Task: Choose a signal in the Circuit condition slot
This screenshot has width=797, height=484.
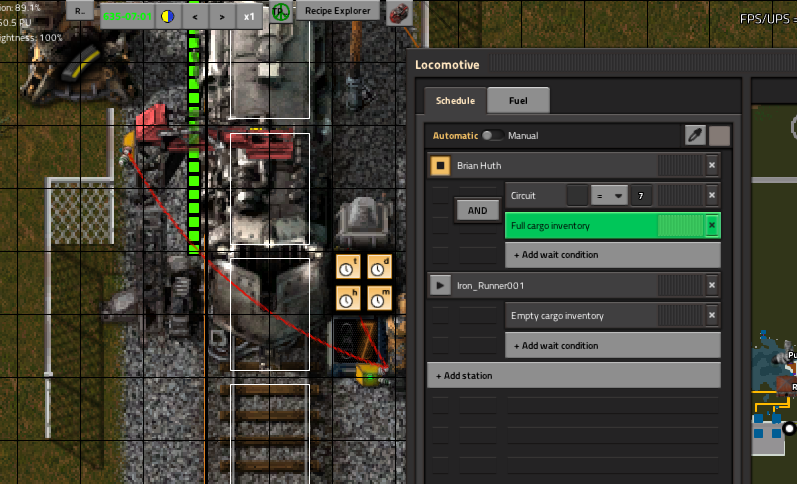Action: [577, 196]
